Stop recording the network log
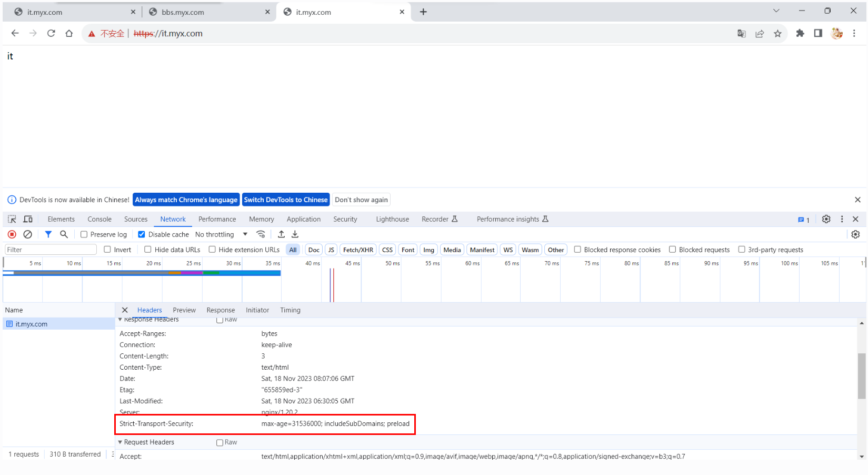 pos(12,234)
